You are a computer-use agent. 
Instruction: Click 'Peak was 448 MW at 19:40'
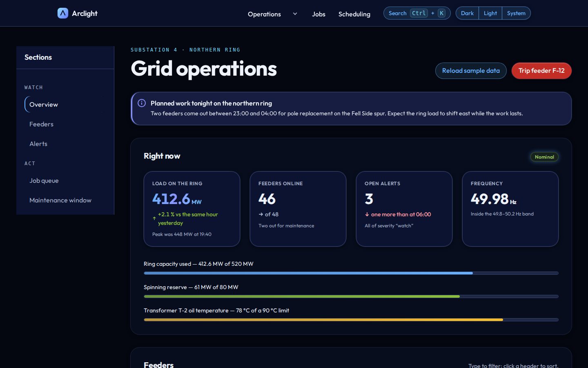click(182, 234)
